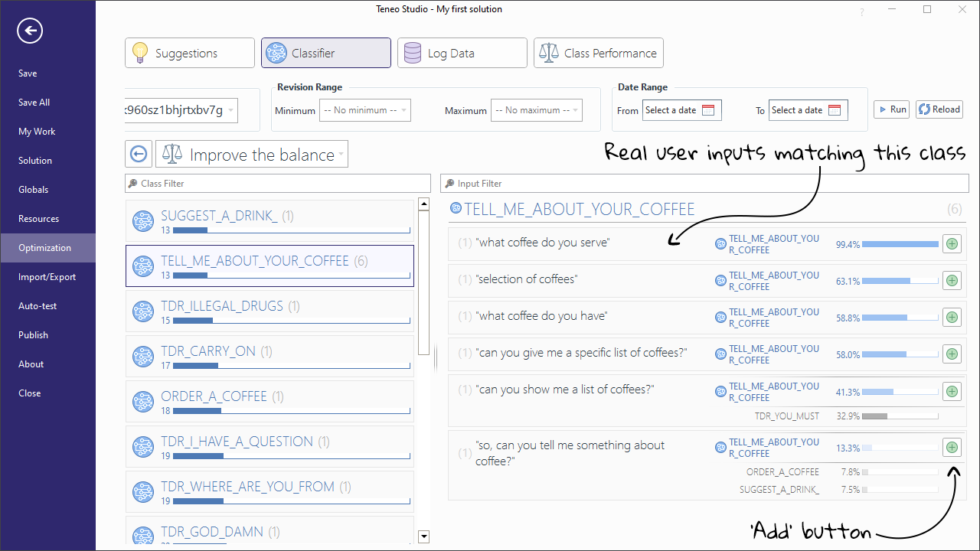Click the help question mark in title bar
The width and height of the screenshot is (980, 551).
coord(862,11)
